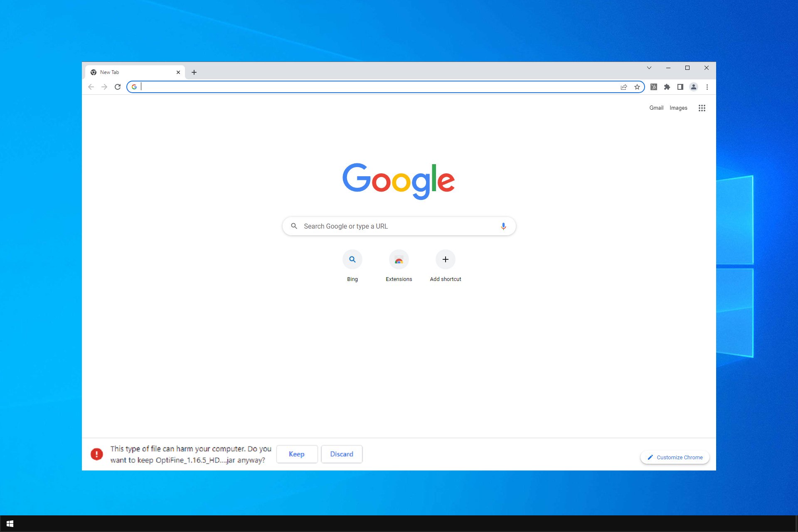The image size is (798, 532).
Task: Click the Add shortcut label
Action: pos(446,279)
